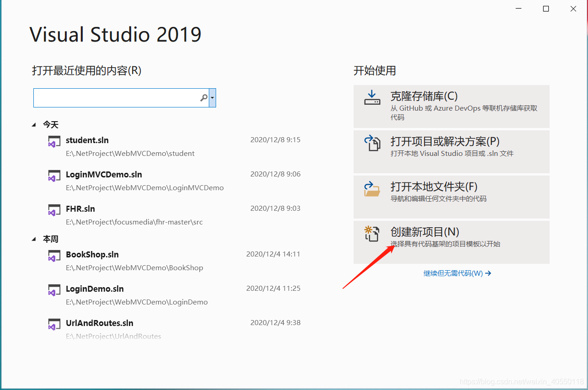Click the open local folder icon

tap(372, 188)
